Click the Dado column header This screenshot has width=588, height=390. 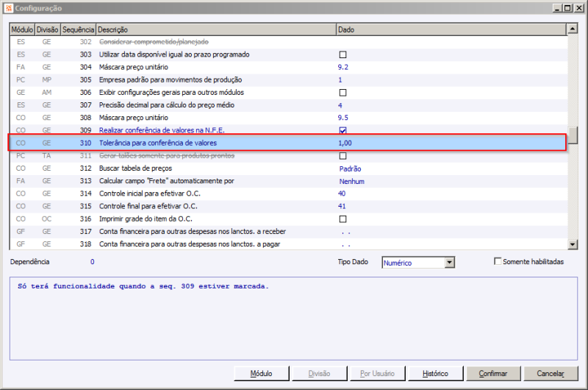pyautogui.click(x=451, y=29)
